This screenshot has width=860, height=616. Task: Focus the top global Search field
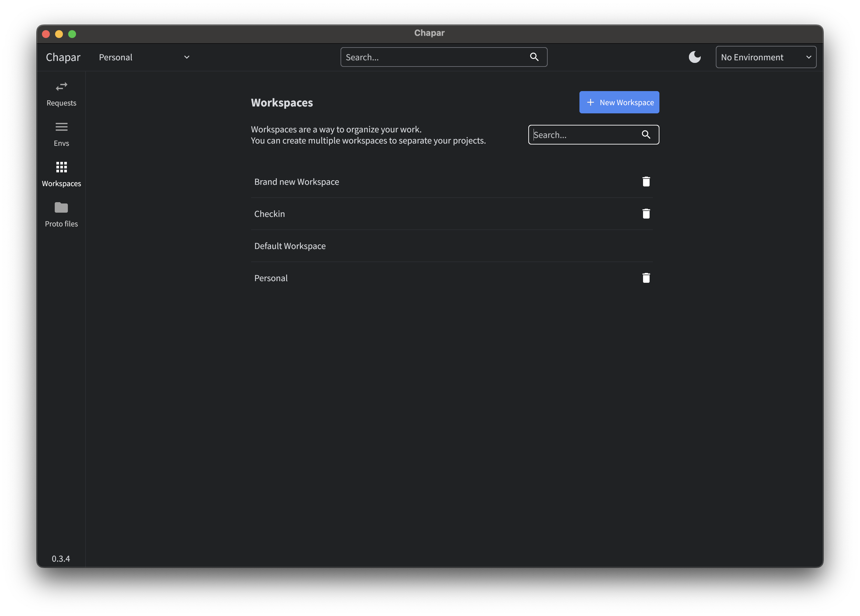pyautogui.click(x=444, y=57)
